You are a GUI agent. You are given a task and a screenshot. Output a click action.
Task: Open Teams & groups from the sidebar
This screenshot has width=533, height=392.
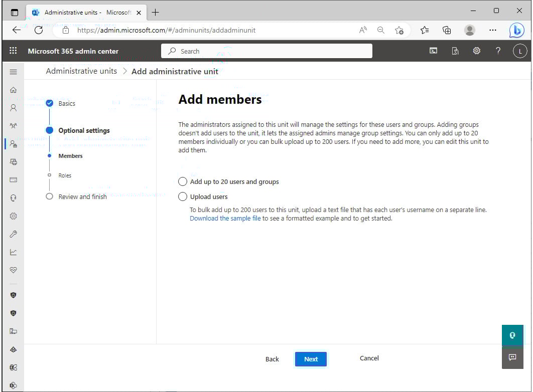14,126
